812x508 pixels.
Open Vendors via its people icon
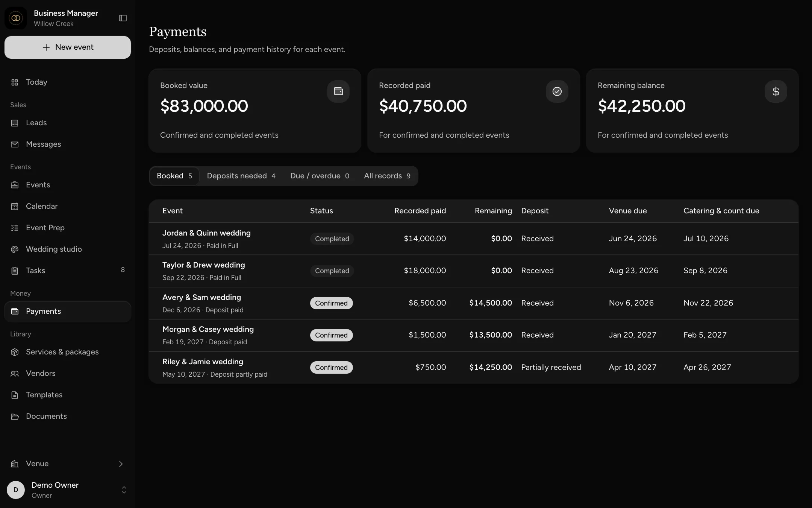click(x=15, y=374)
